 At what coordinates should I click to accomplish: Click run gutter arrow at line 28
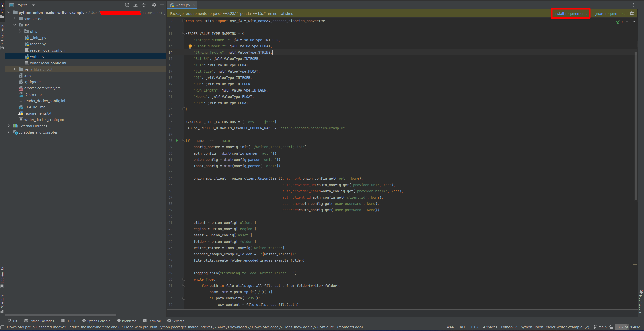point(177,141)
